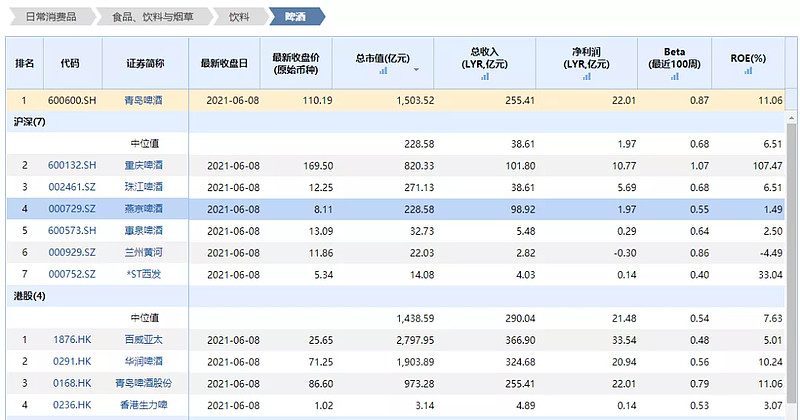Click 青岛啤酒股份 security name
Viewport: 800px width, 420px height.
click(x=144, y=383)
